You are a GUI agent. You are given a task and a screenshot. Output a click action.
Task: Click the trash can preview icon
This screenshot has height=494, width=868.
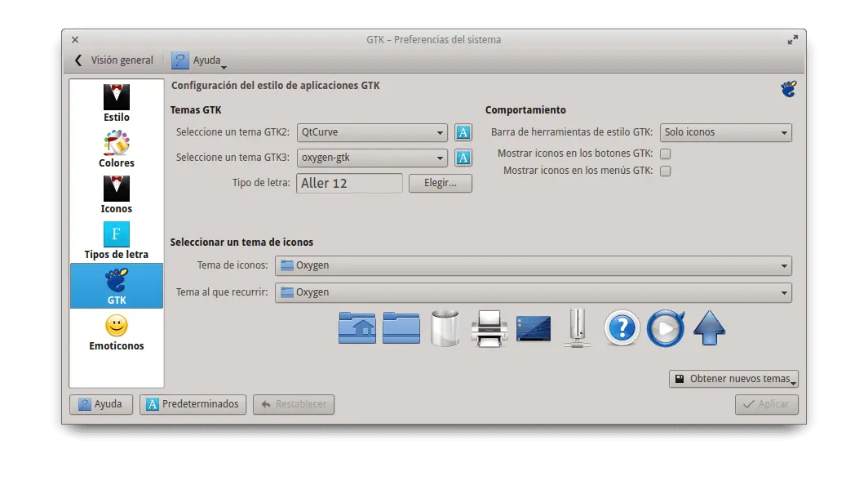[445, 328]
